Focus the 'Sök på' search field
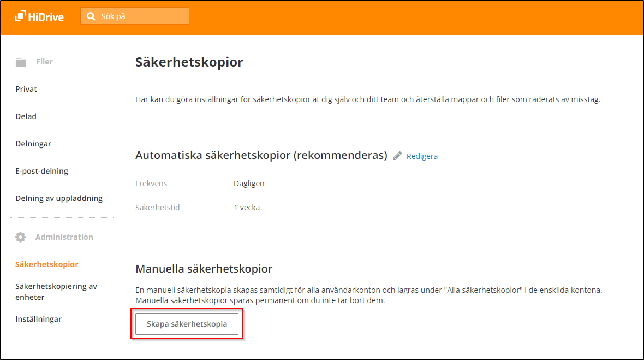Image resolution: width=644 pixels, height=360 pixels. [x=142, y=16]
